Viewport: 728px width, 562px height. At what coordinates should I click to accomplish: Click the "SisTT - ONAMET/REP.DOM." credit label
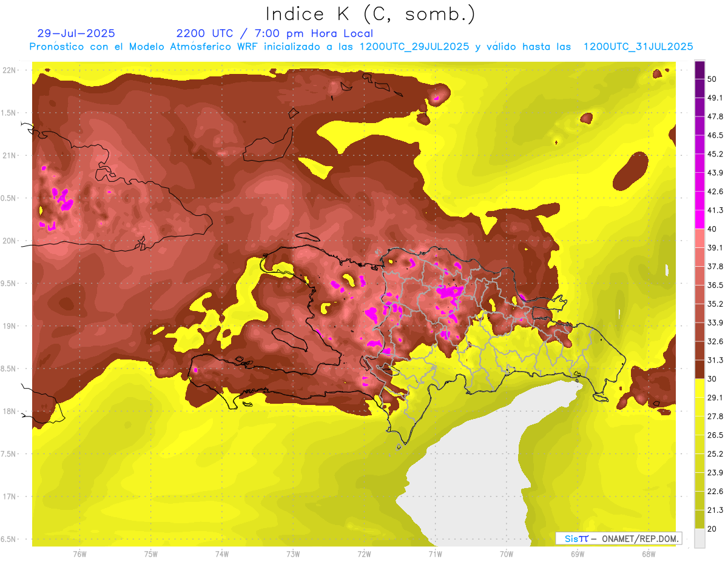click(x=619, y=538)
